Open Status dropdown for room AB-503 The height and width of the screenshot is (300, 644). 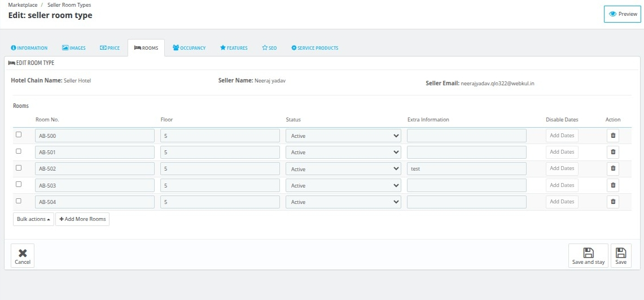(343, 185)
